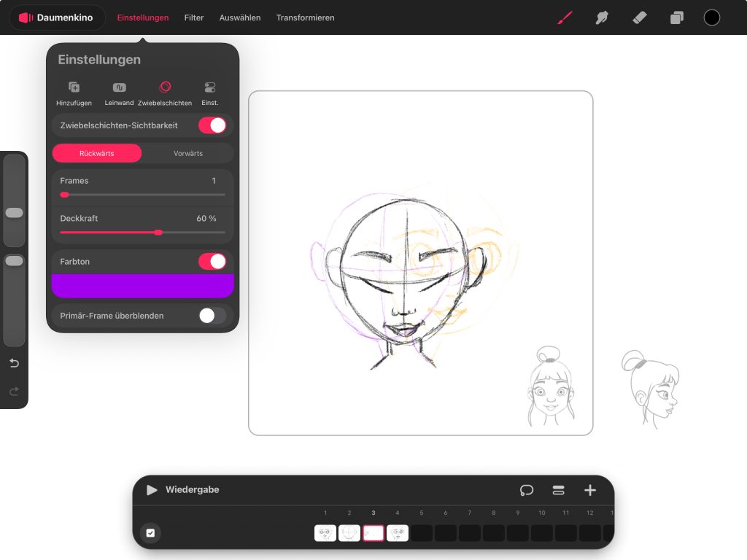
Task: Enable Primär-Frame überblenden toggle
Action: click(x=212, y=316)
